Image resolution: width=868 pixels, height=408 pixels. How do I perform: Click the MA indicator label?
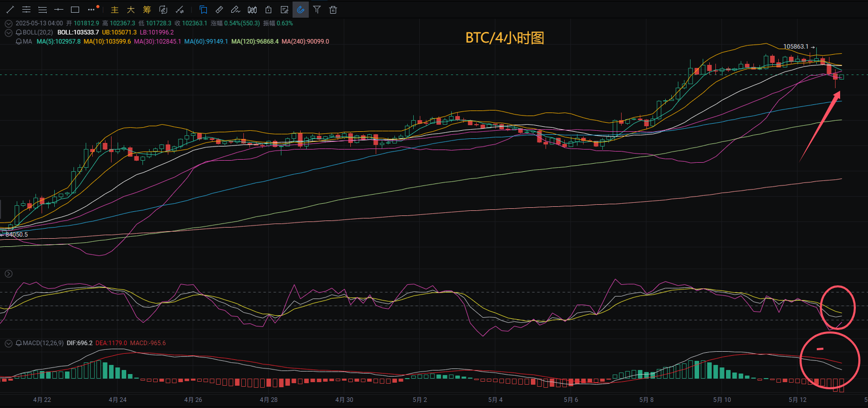coord(27,42)
